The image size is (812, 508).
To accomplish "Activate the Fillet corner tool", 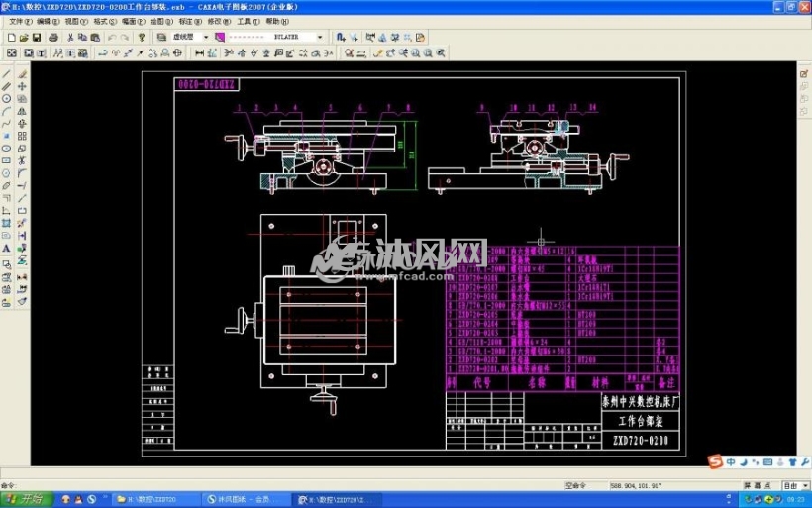I will click(22, 173).
